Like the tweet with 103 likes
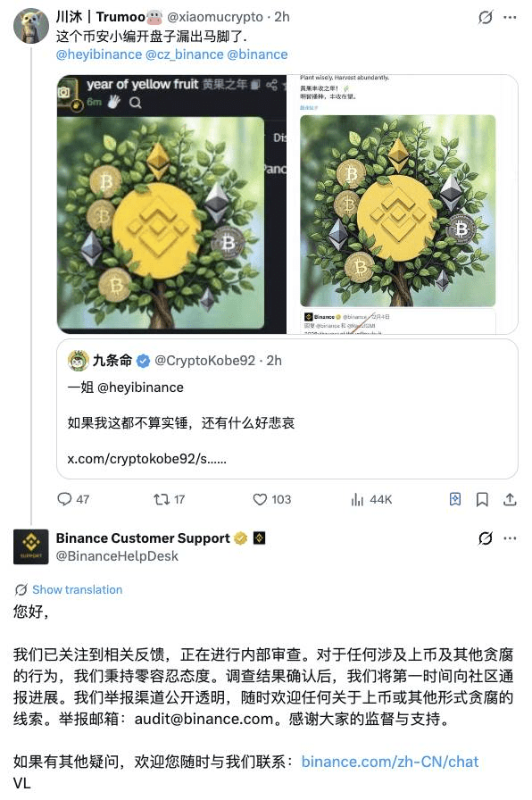 pyautogui.click(x=260, y=499)
